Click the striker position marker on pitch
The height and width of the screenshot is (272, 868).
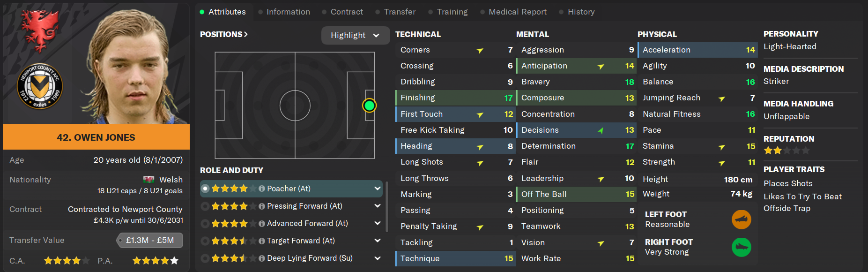[369, 106]
